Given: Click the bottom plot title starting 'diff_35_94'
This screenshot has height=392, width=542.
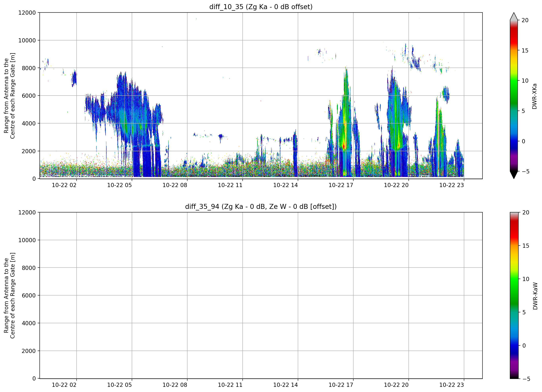Looking at the screenshot, I should point(261,207).
